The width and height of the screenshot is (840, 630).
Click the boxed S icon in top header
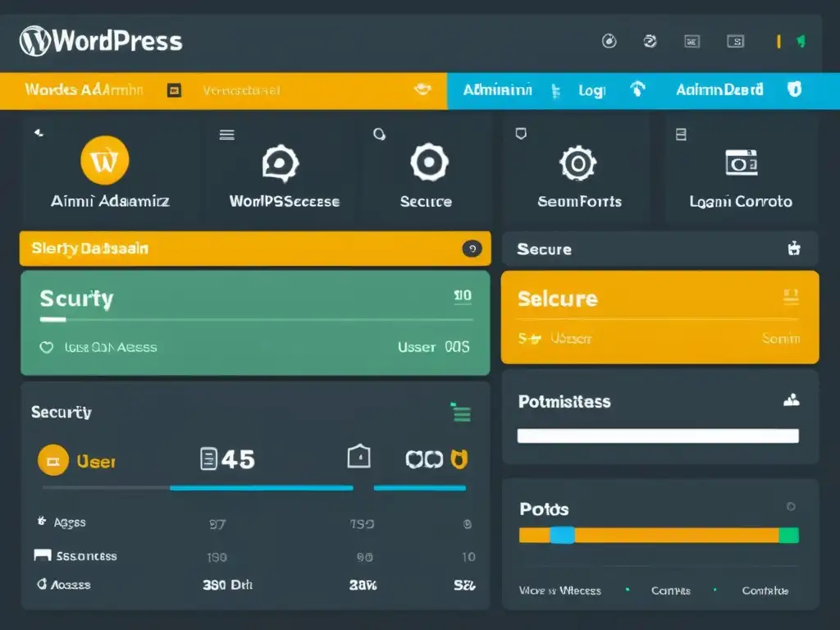pyautogui.click(x=736, y=41)
